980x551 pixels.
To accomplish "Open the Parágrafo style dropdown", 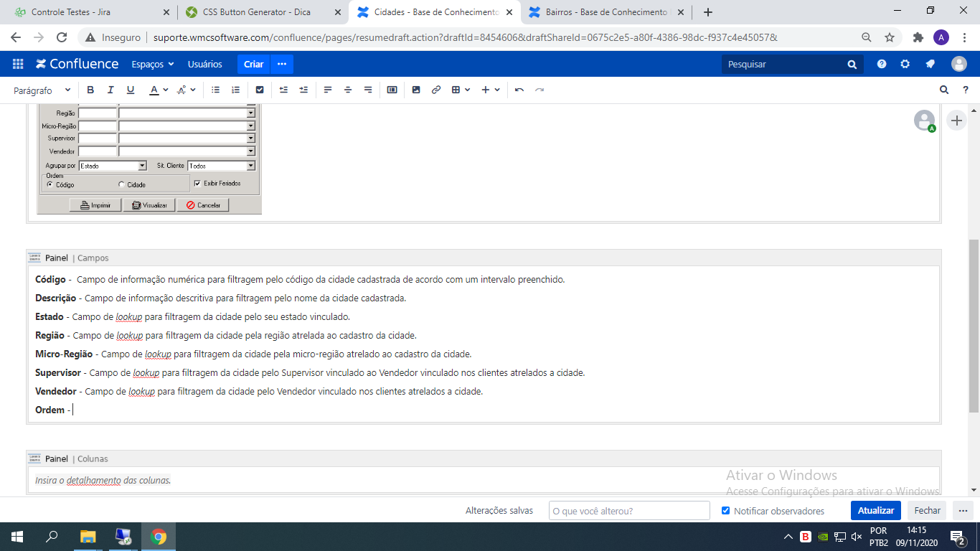I will pyautogui.click(x=42, y=90).
